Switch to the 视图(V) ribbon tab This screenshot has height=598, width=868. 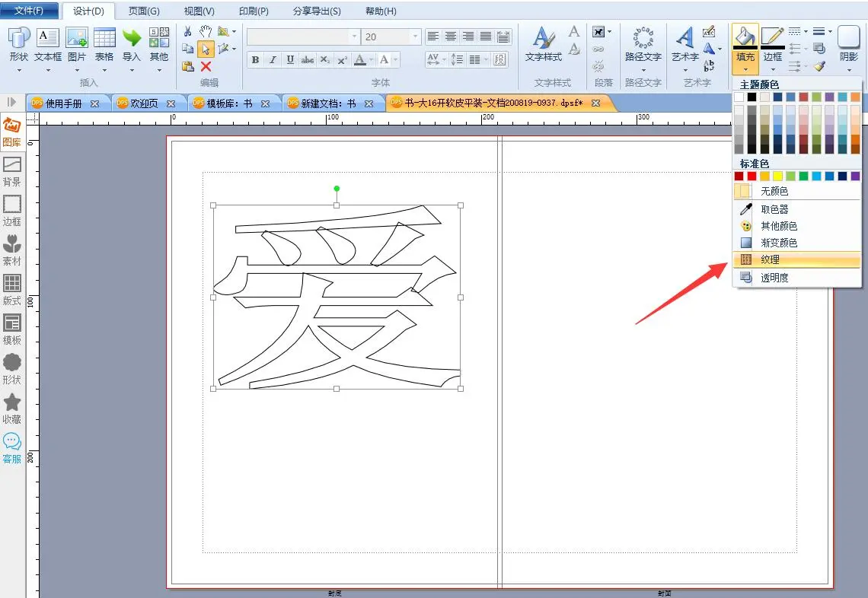[199, 11]
